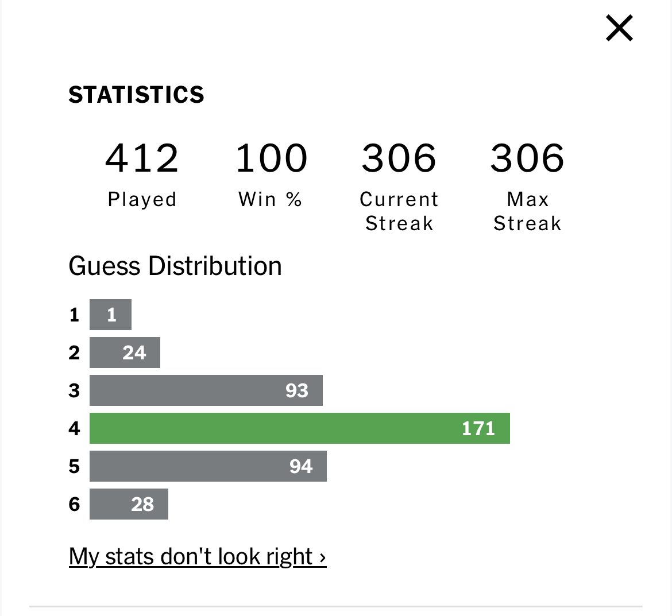This screenshot has height=616, width=672.
Task: Select the bar showing 28 guesses
Action: tap(129, 504)
